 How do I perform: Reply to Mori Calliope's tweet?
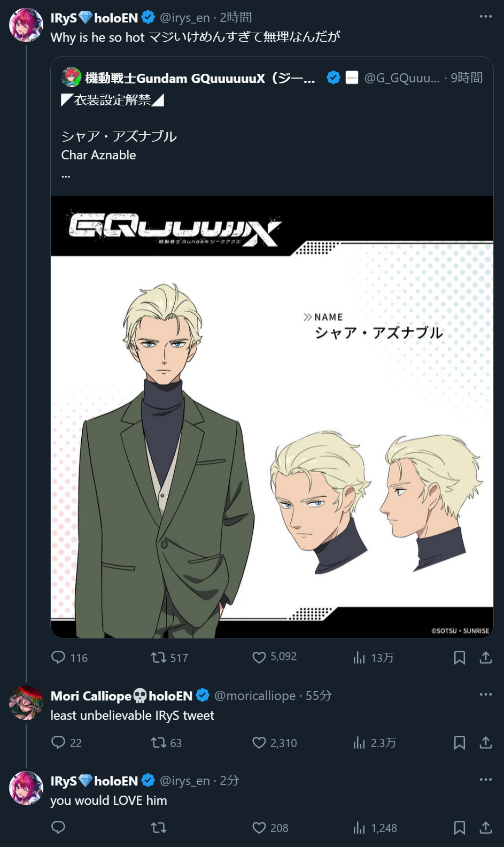coord(58,742)
